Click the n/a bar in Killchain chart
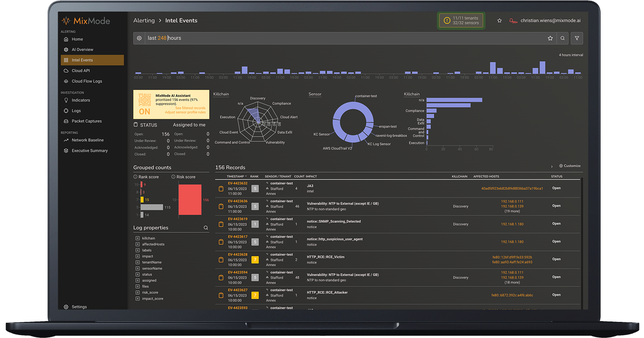The image size is (644, 338). (454, 100)
